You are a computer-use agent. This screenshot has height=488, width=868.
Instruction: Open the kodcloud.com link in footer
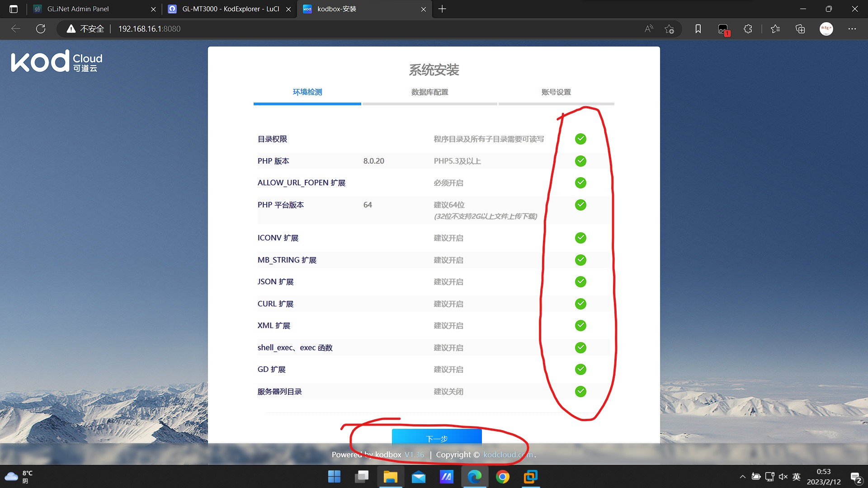(508, 455)
